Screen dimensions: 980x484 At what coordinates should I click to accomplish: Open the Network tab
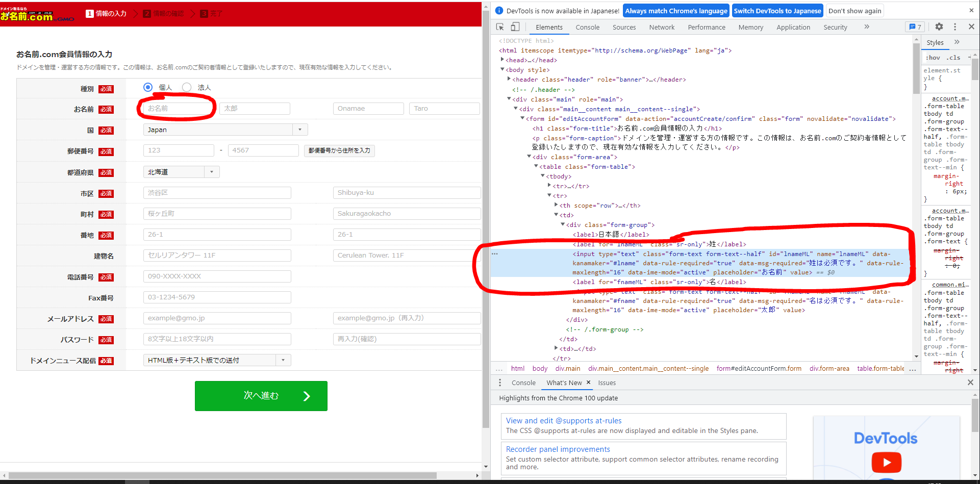pos(662,27)
